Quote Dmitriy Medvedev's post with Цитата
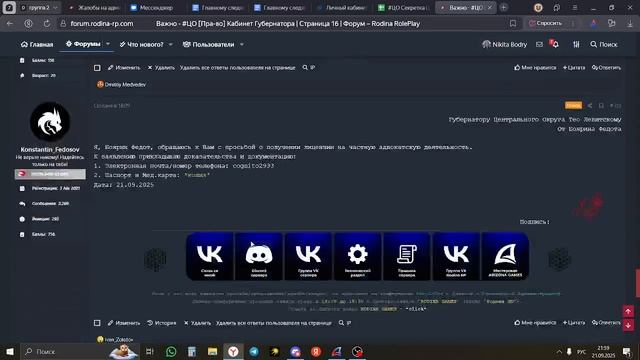Viewport: 640px width, 360px height. [x=574, y=68]
